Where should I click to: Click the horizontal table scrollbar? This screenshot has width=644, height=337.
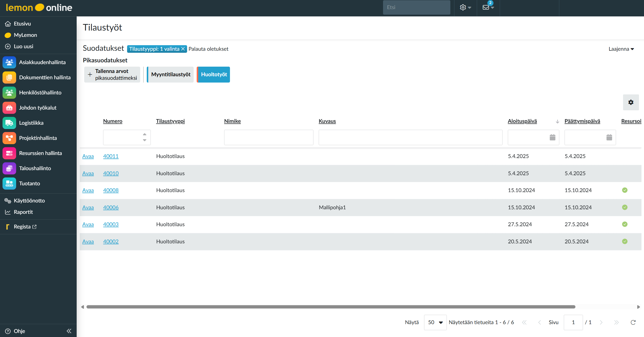pos(330,307)
